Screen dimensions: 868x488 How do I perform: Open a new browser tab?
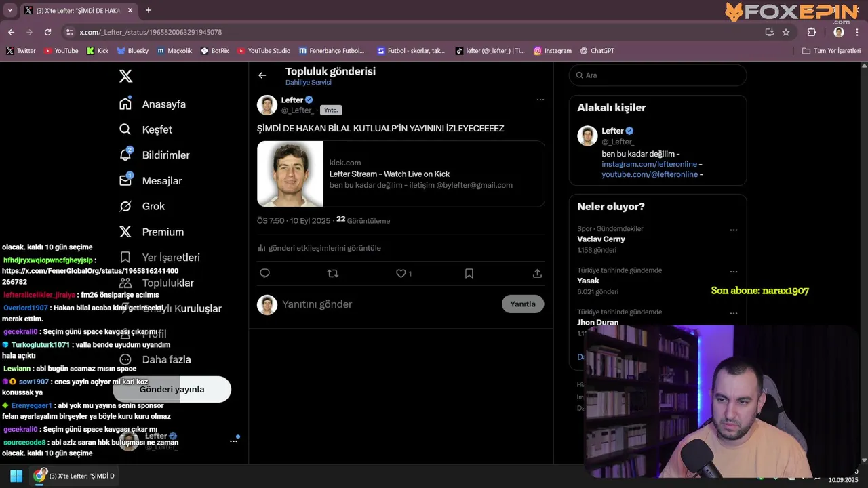pos(149,10)
